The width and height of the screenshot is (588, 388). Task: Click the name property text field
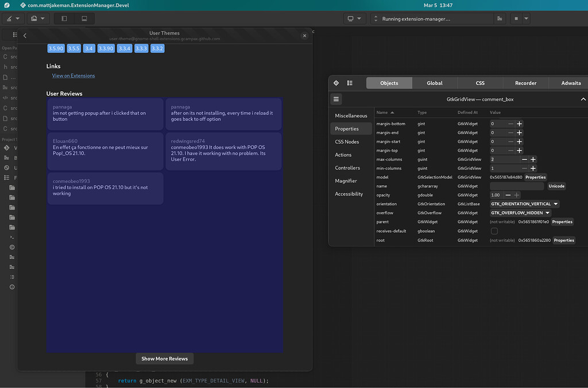coord(516,186)
